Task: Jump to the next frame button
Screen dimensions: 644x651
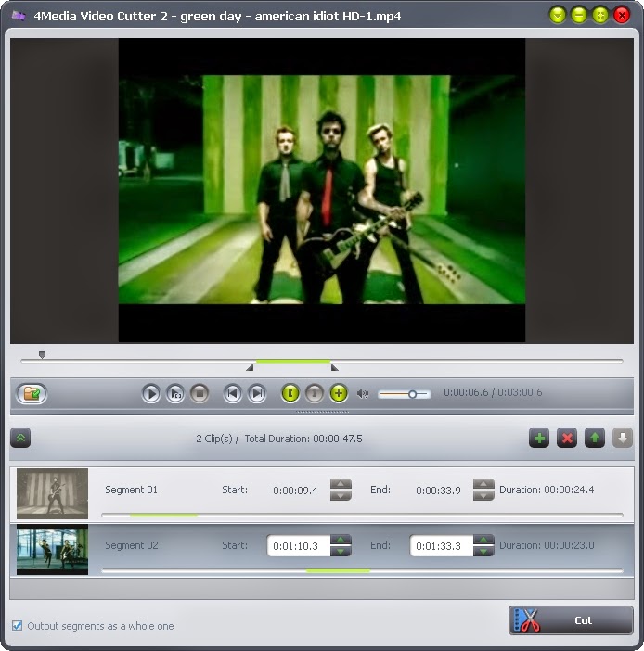Action: click(257, 393)
